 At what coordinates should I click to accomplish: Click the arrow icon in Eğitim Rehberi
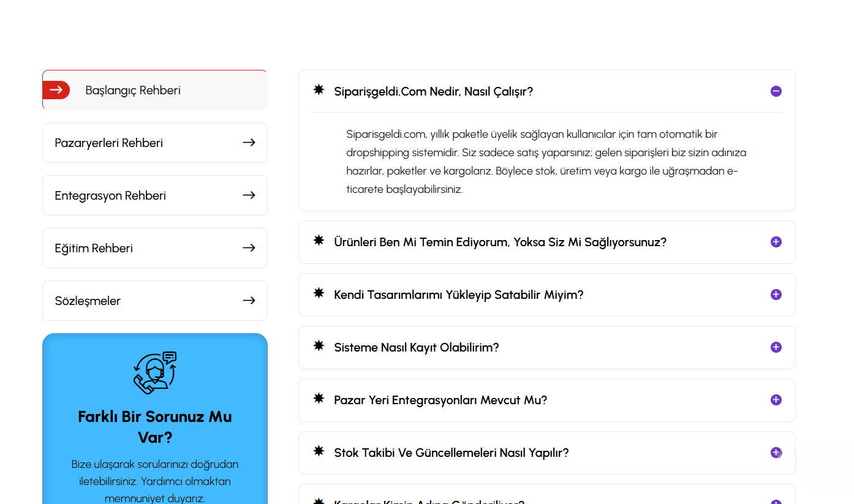(x=249, y=248)
